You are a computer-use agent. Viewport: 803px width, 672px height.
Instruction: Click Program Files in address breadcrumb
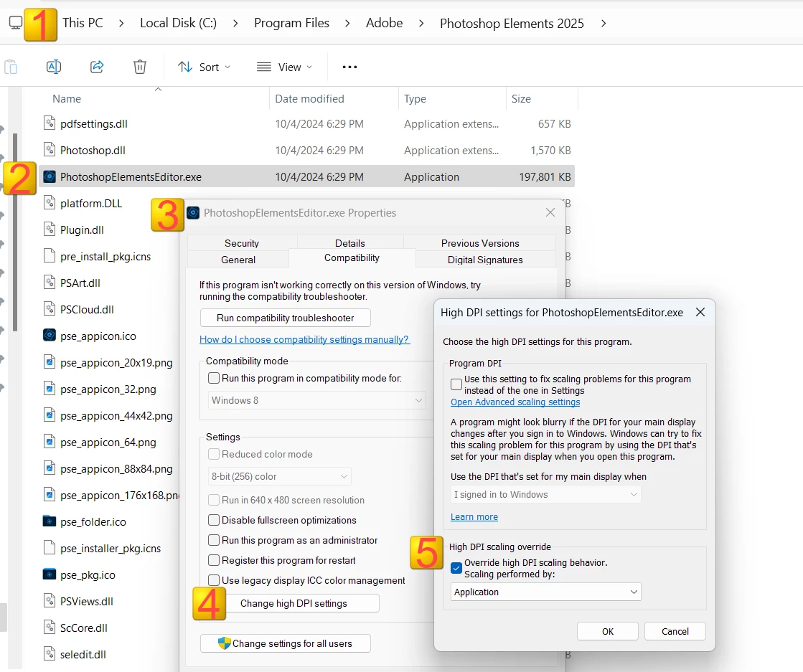(x=291, y=23)
